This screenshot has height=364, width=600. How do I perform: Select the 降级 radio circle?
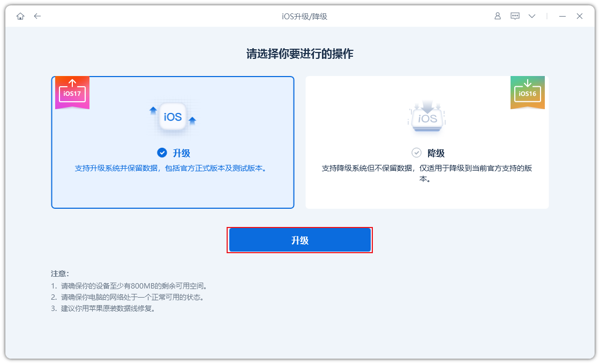point(417,152)
